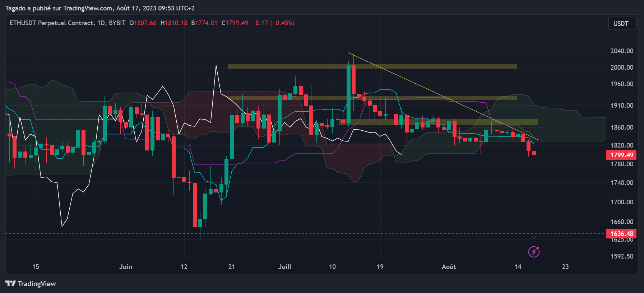Click the red 1636.48 price level label
Image resolution: width=644 pixels, height=293 pixels.
[x=621, y=234]
